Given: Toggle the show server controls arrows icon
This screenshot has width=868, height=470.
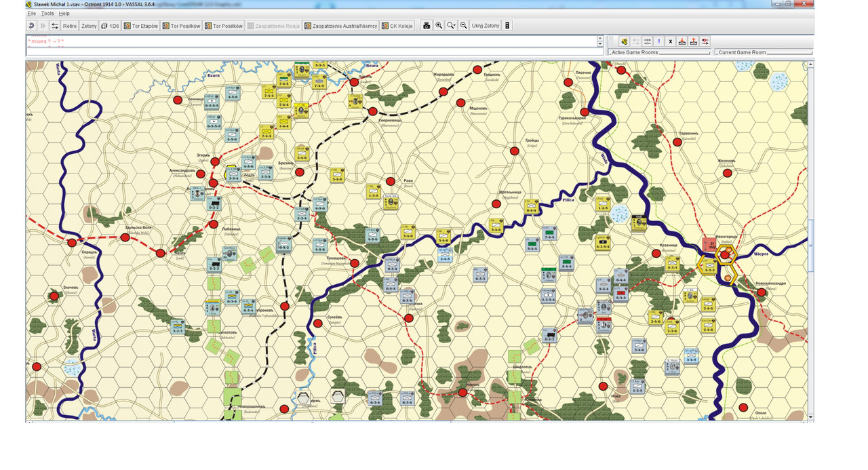Looking at the screenshot, I should coord(55,26).
